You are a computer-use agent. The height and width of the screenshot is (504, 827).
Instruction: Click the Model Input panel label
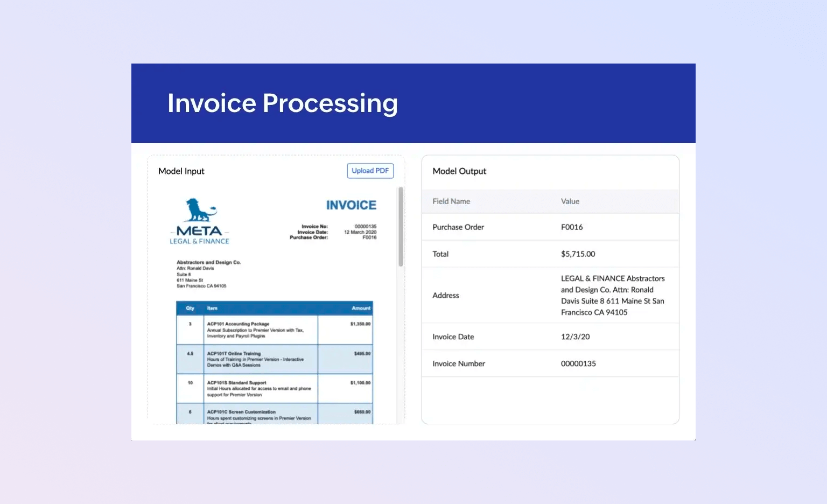pos(181,171)
